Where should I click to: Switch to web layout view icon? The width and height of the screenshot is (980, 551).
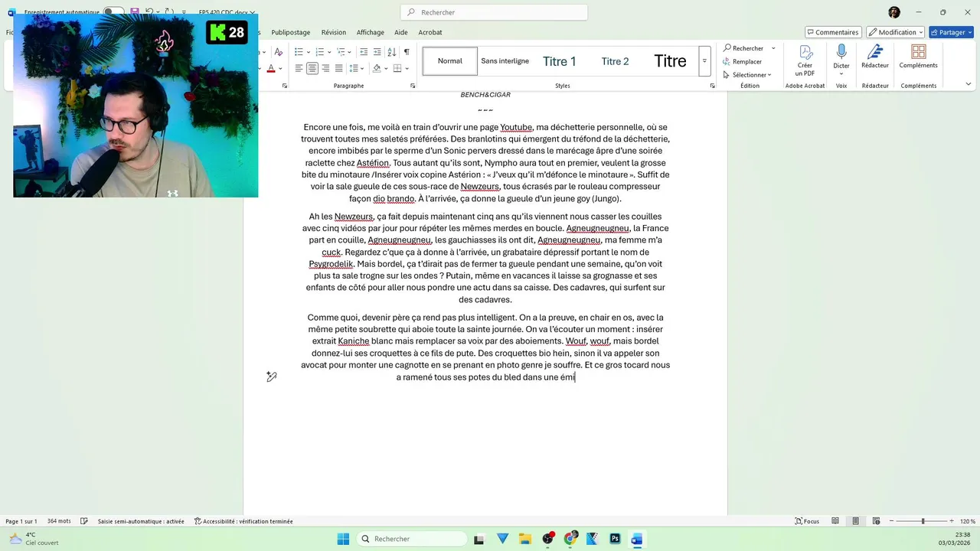click(x=875, y=521)
